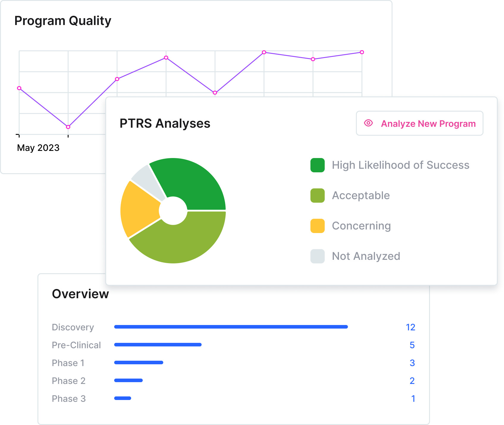Click the 'Not Analyzed' legend label

(366, 256)
